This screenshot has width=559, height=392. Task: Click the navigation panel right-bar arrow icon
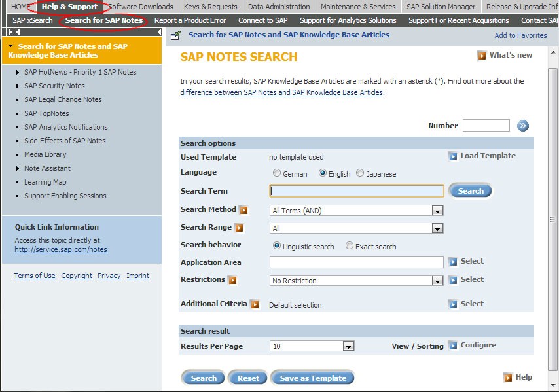(10, 32)
